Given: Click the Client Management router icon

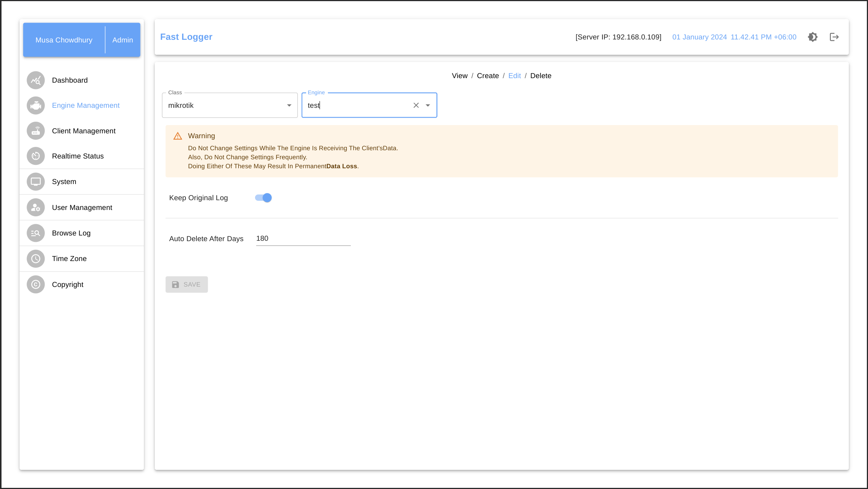Looking at the screenshot, I should (x=36, y=131).
